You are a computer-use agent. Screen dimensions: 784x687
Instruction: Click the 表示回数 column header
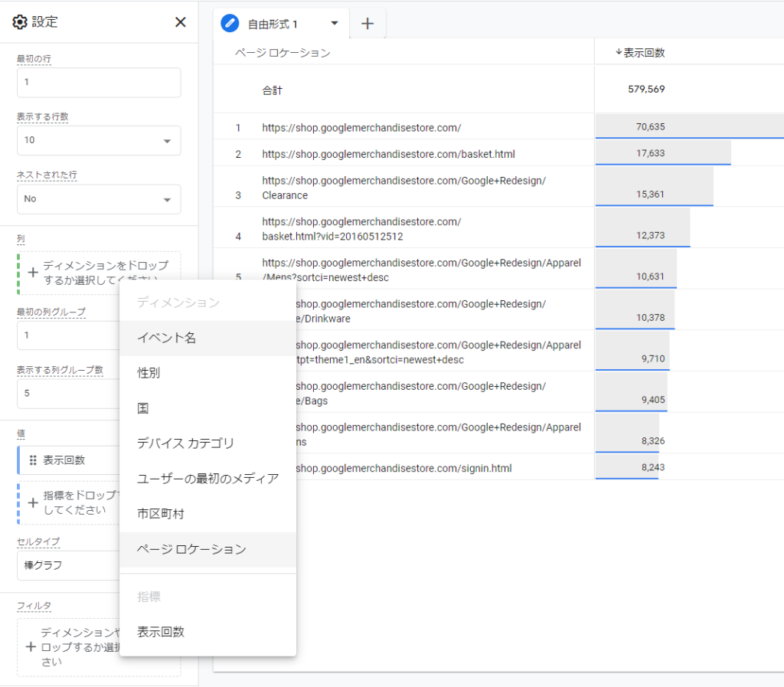[644, 53]
